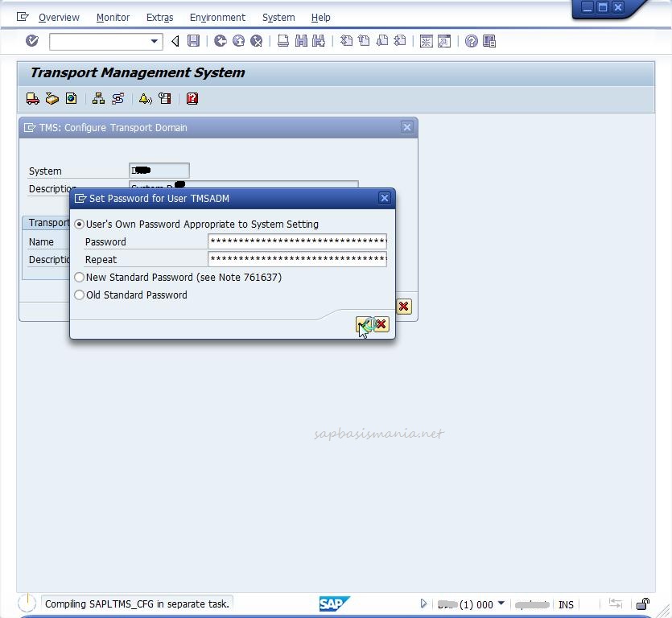
Task: Choose New Standard Password option
Action: click(79, 277)
